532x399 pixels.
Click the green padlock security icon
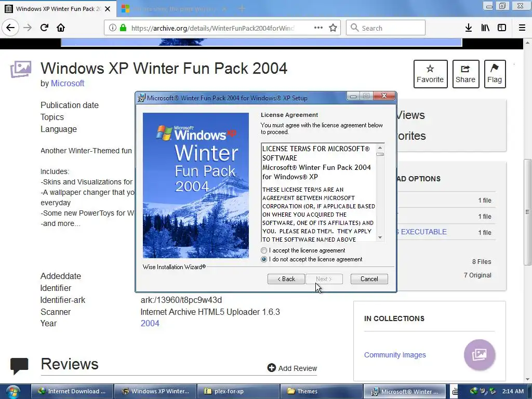(x=123, y=28)
